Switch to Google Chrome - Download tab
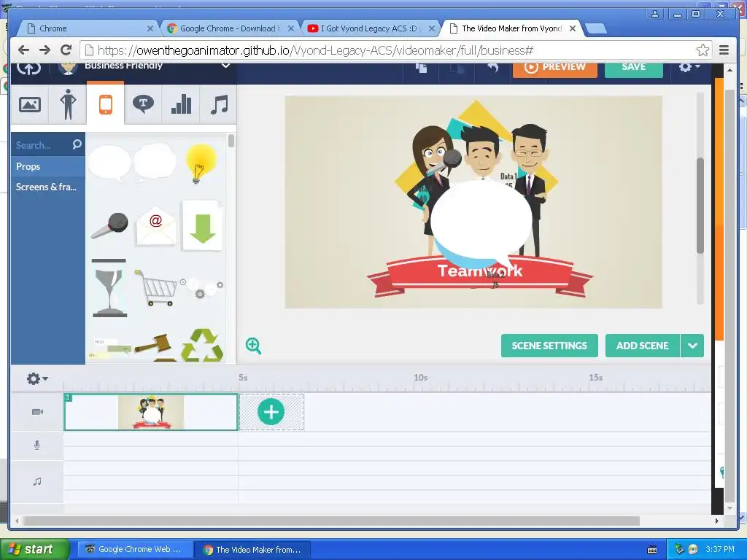The image size is (747, 560). pyautogui.click(x=230, y=28)
